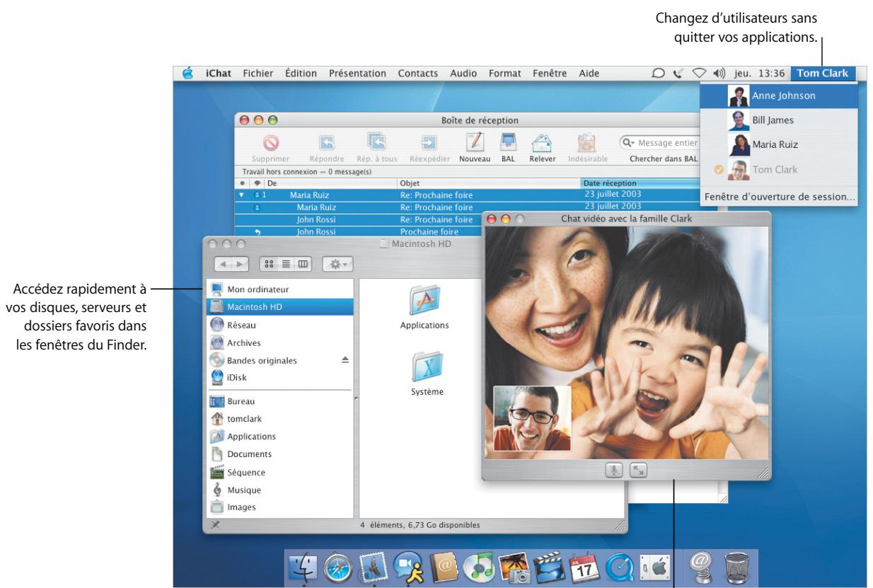Launch iMovie clapperboard in the Dock

click(549, 567)
